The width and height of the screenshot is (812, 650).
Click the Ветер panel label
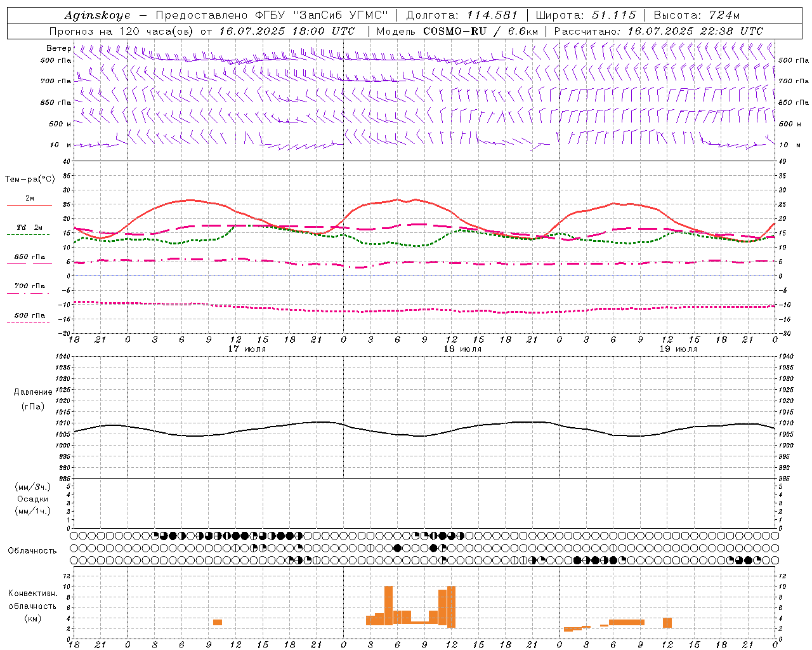59,48
